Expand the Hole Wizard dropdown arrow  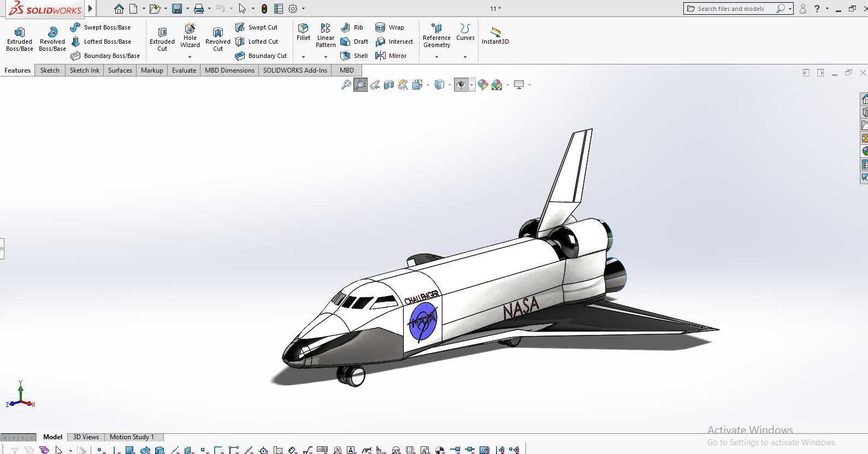190,57
